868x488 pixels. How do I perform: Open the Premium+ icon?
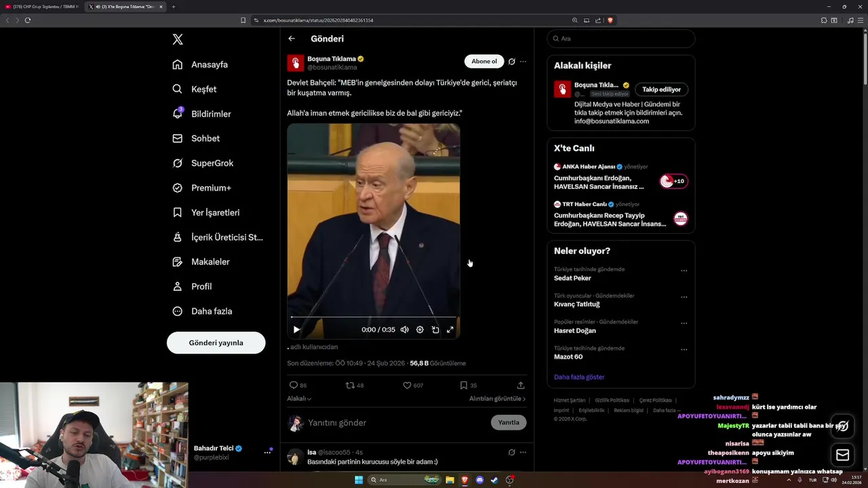[x=178, y=188]
